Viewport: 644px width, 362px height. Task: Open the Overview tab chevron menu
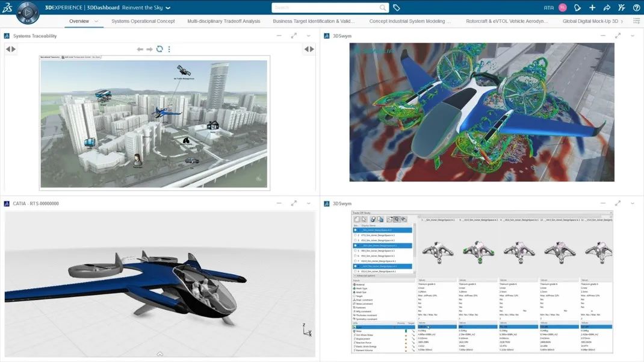pyautogui.click(x=96, y=22)
